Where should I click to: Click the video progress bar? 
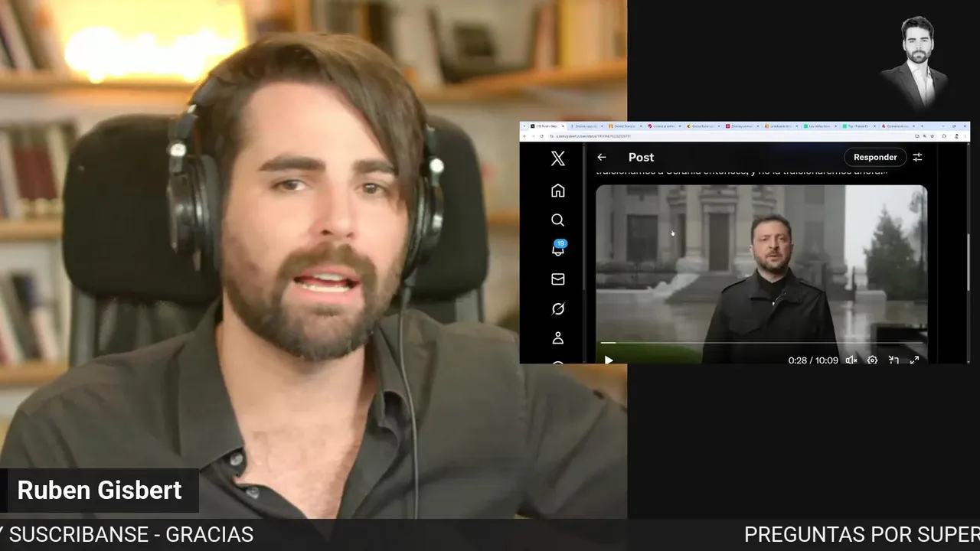[762, 343]
